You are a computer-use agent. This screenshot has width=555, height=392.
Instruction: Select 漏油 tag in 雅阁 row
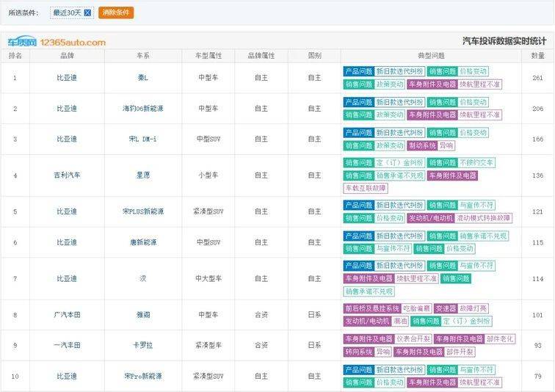(x=400, y=322)
